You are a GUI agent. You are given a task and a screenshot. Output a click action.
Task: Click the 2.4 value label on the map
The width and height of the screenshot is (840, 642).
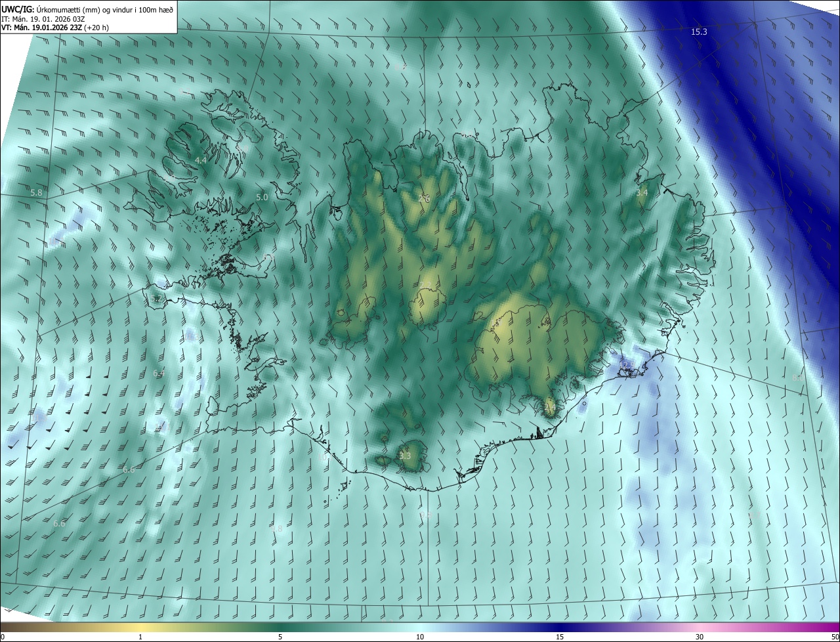click(x=550, y=407)
